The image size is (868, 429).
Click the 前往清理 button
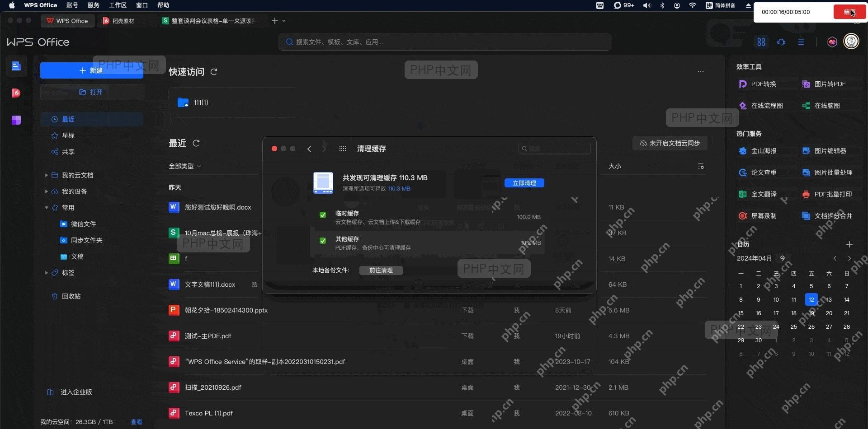pos(381,270)
